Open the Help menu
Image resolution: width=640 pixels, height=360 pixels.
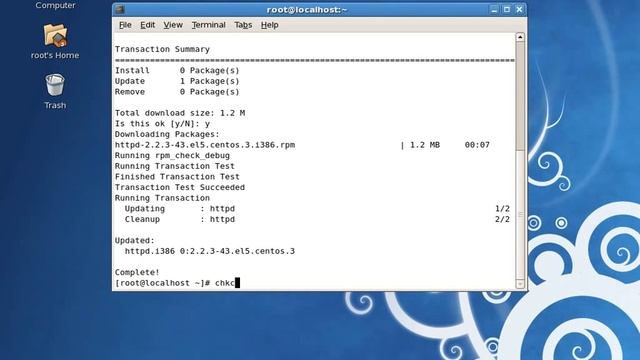click(x=269, y=25)
